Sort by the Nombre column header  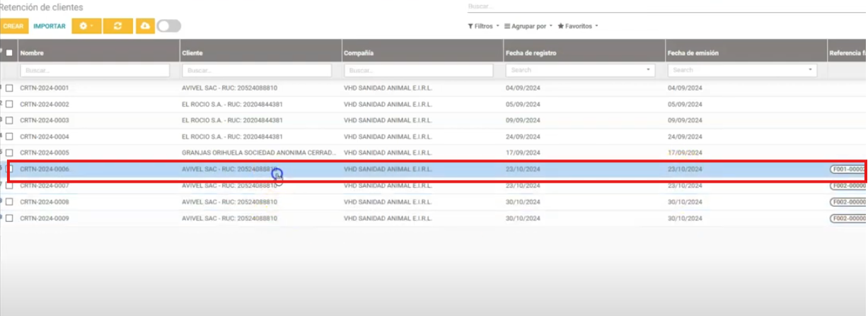click(x=33, y=53)
